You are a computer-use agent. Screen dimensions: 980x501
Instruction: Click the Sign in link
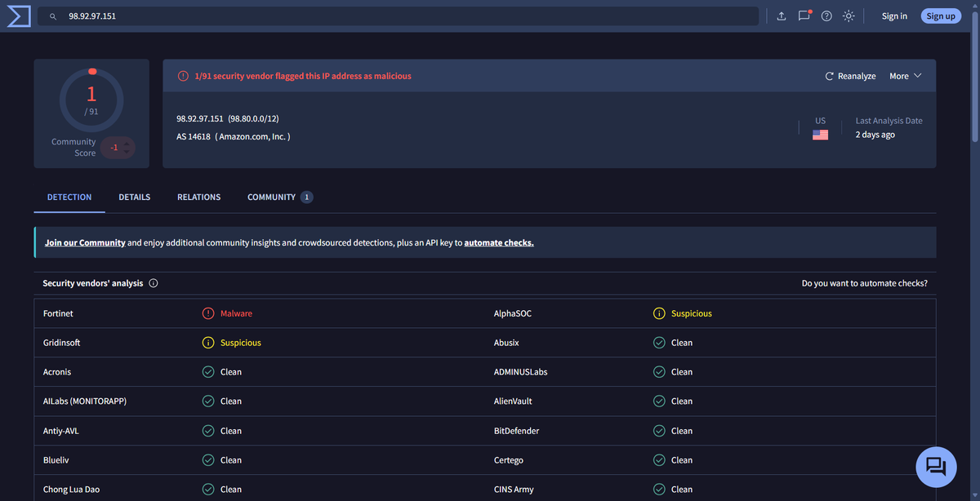point(894,16)
